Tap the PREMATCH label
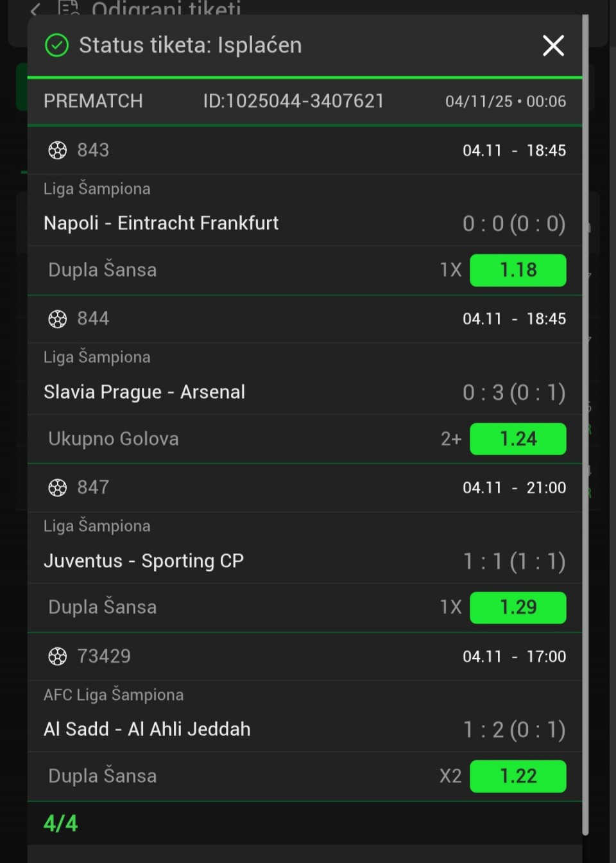Viewport: 616px width, 863px height. point(93,101)
